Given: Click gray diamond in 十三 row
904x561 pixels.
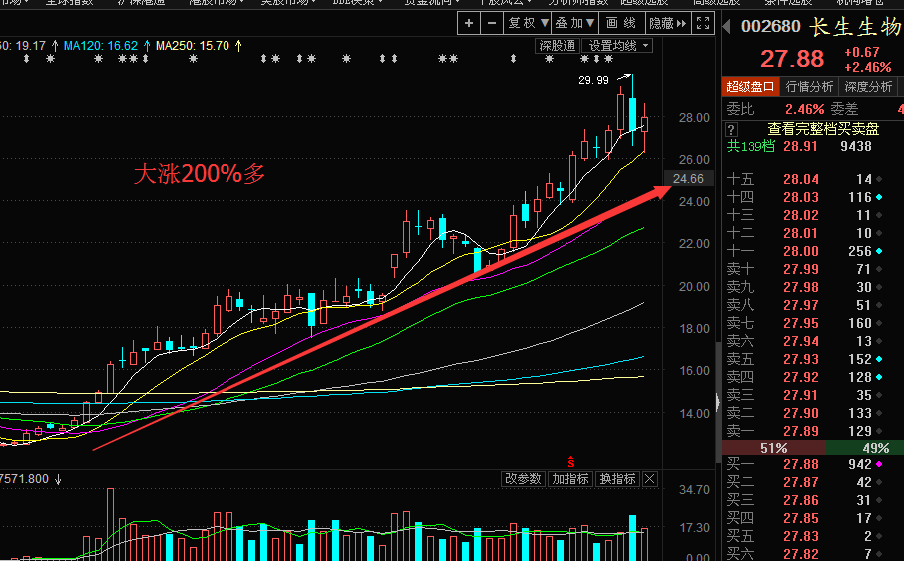Looking at the screenshot, I should pyautogui.click(x=879, y=215).
